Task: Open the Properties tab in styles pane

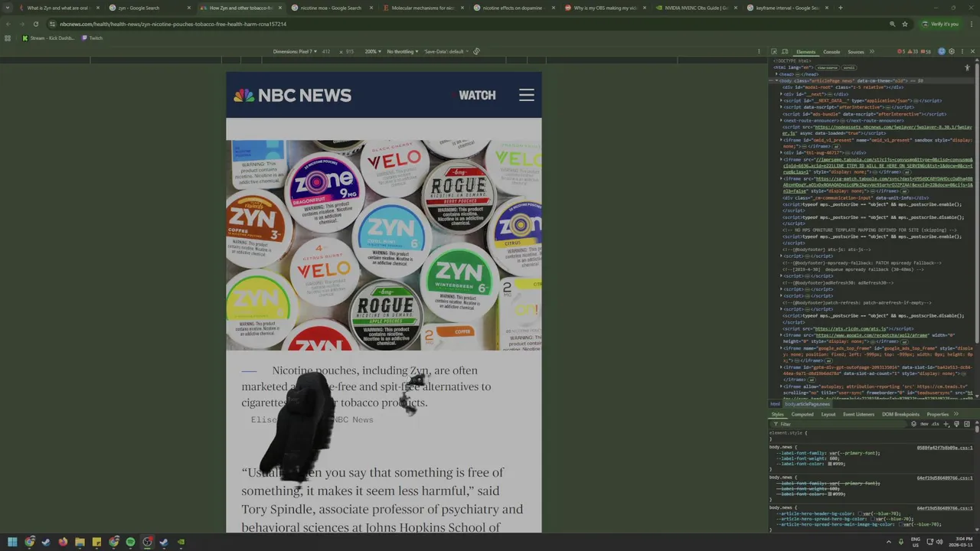Action: click(938, 414)
